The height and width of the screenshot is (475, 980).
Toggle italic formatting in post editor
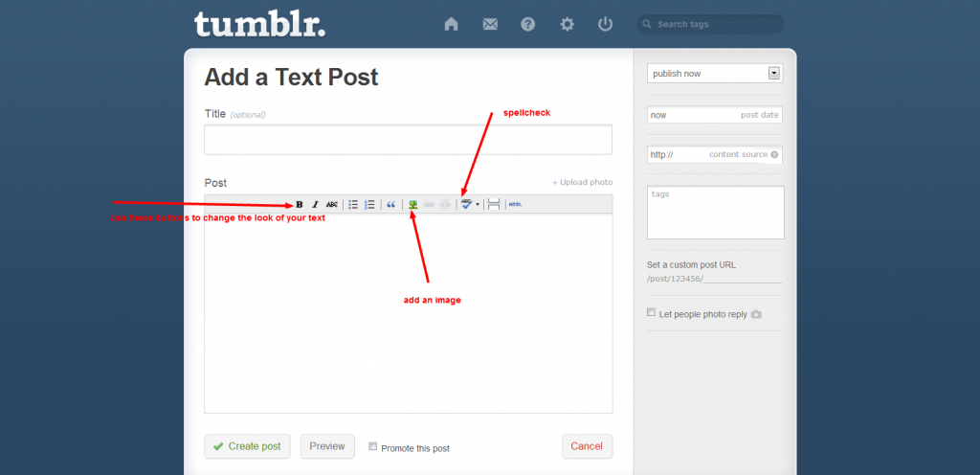coord(316,204)
